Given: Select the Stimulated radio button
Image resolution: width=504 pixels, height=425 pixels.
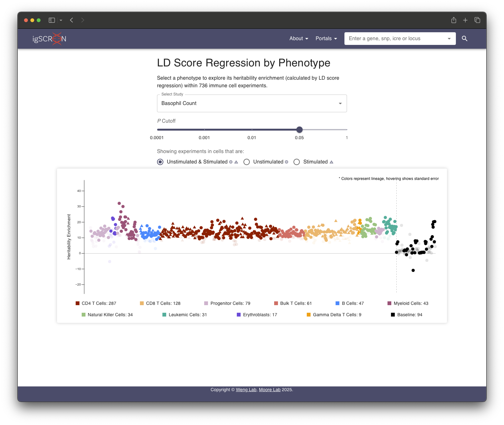Looking at the screenshot, I should pyautogui.click(x=297, y=162).
